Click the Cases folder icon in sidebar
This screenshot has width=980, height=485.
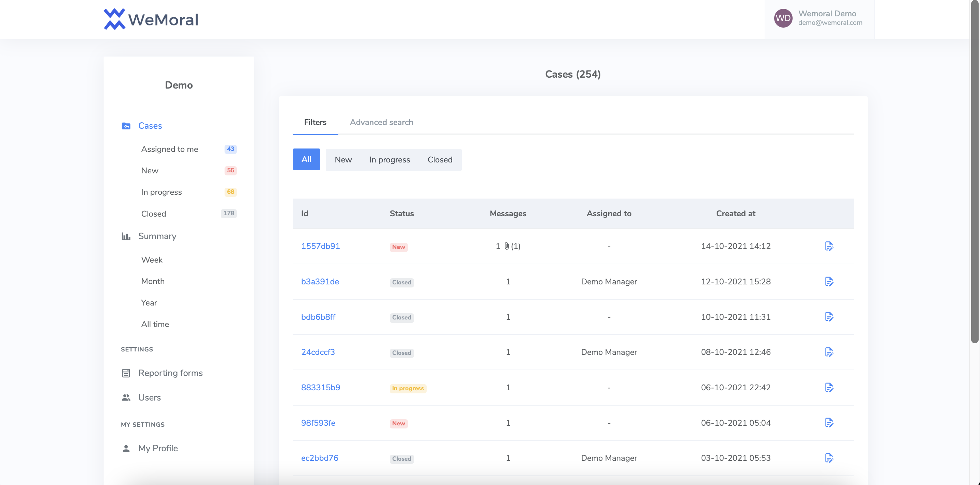[x=126, y=126]
